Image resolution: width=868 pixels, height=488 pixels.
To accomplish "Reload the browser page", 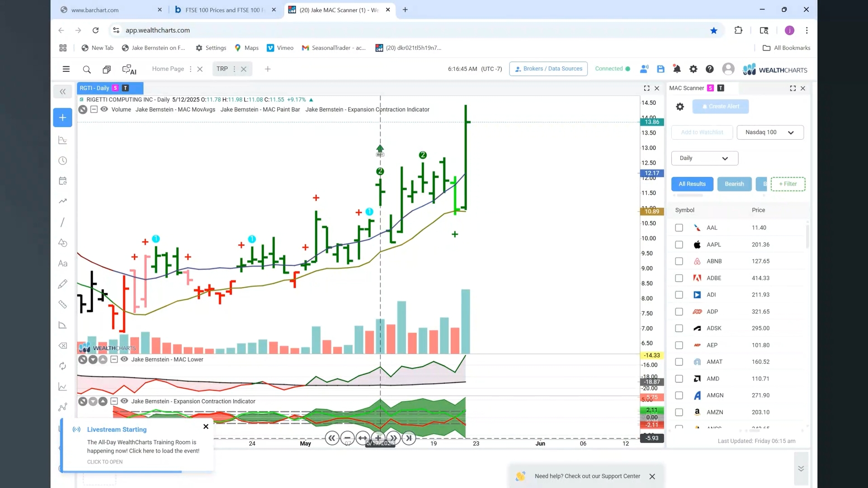I will (95, 30).
